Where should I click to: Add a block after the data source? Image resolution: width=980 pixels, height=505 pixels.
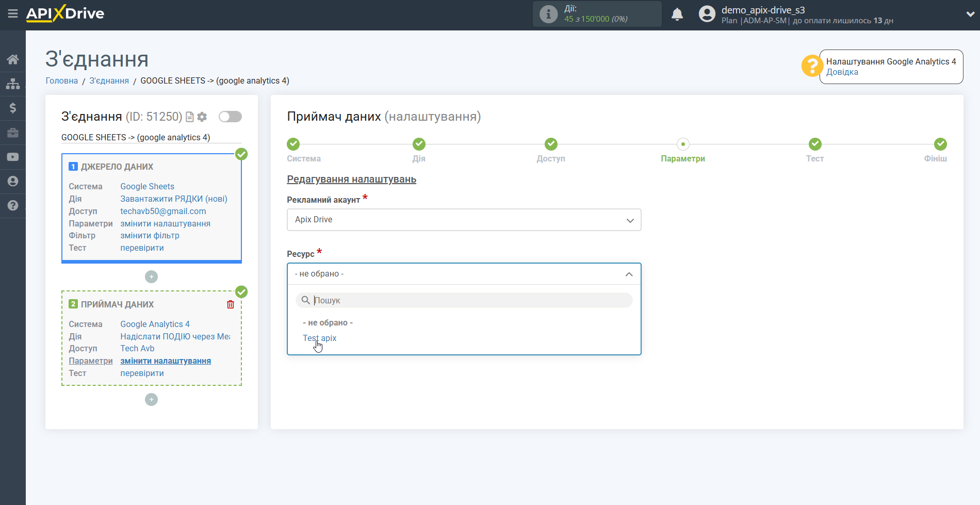click(151, 277)
